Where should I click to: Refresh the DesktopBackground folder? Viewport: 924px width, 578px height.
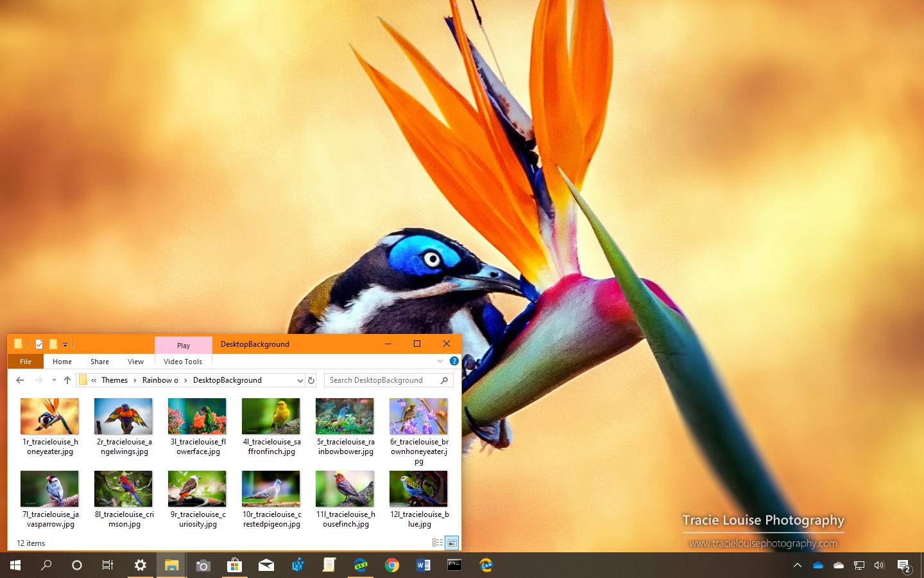coord(311,380)
